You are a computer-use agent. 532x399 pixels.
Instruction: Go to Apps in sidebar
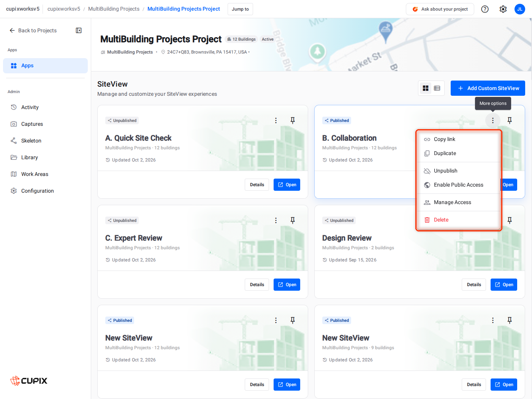click(x=45, y=66)
